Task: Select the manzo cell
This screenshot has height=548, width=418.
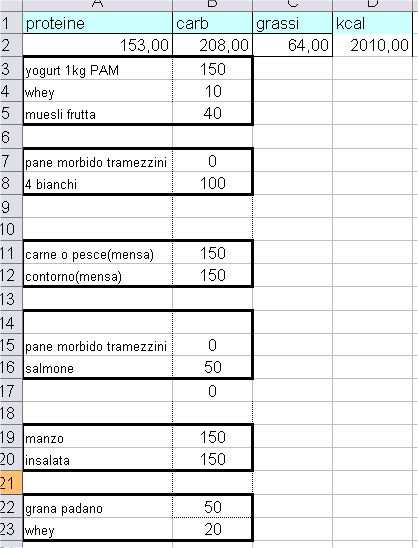Action: pyautogui.click(x=98, y=437)
